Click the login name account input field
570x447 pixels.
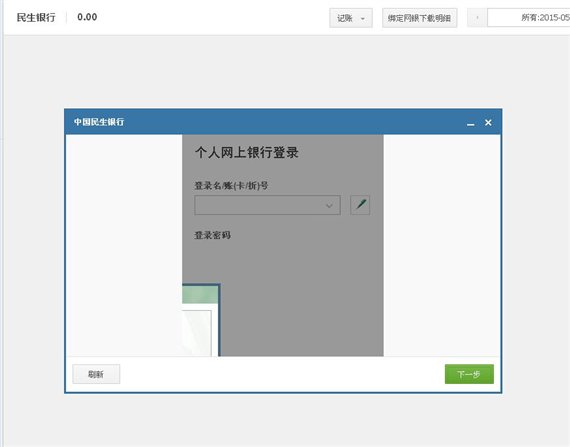267,205
